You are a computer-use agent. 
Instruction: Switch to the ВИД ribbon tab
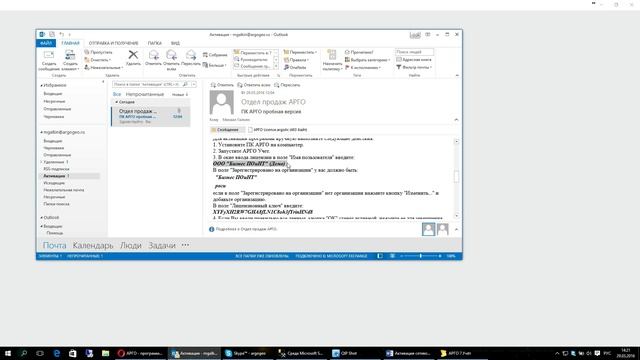[175, 43]
